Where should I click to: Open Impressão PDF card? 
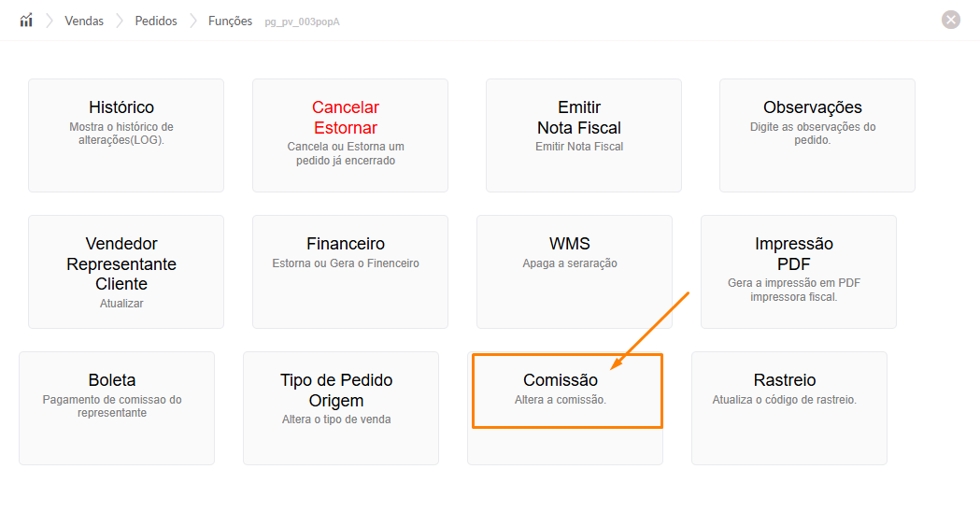[x=799, y=272]
